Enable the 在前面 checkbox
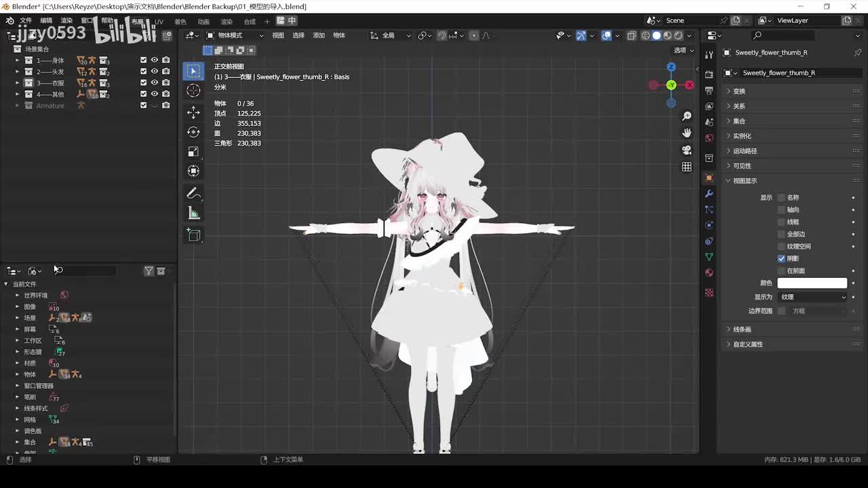Viewport: 868px width, 488px height. pos(781,270)
